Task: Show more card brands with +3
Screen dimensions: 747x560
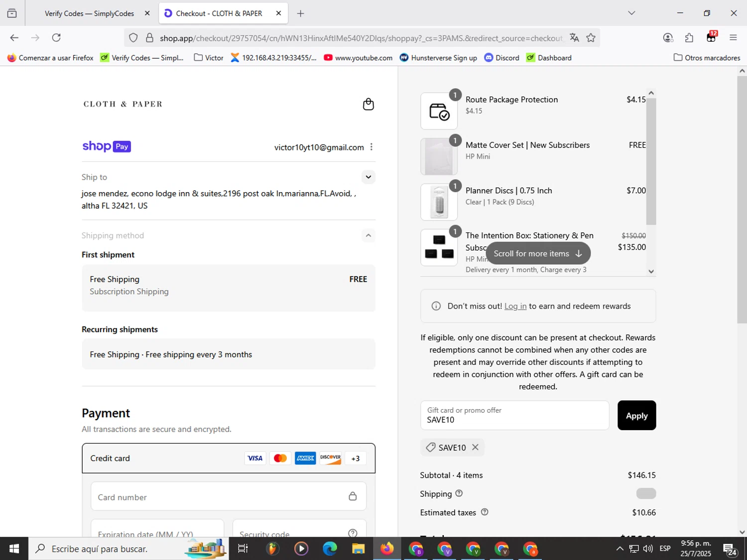Action: [x=356, y=458]
